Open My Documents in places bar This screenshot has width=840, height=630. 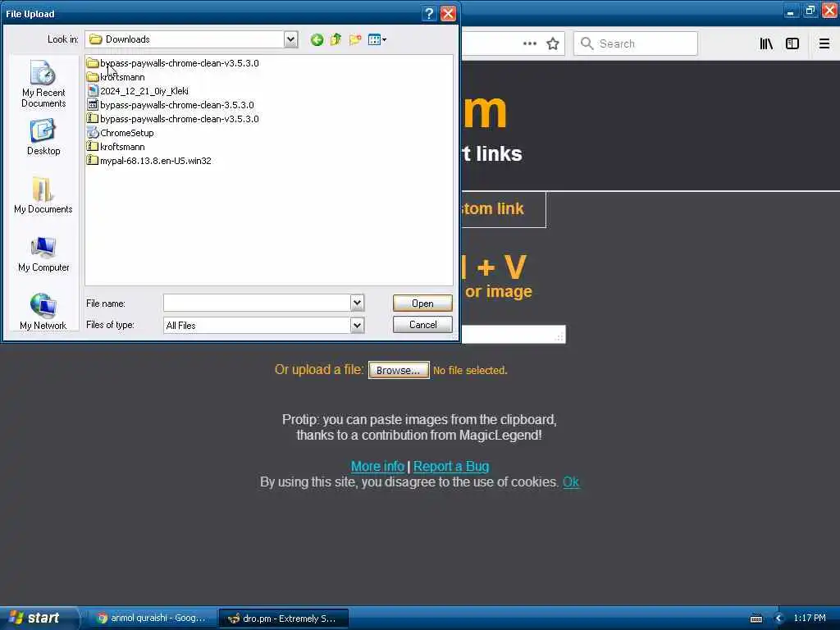[x=43, y=195]
